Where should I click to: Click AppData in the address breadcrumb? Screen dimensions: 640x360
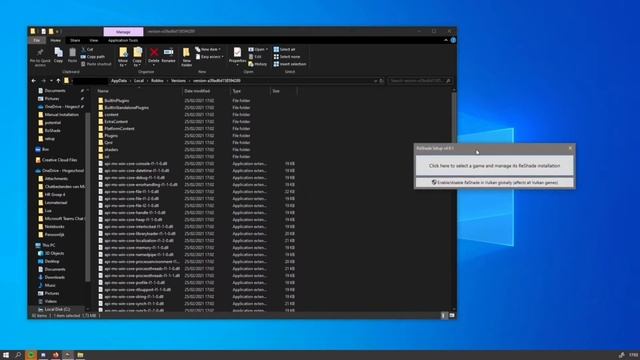pos(119,81)
